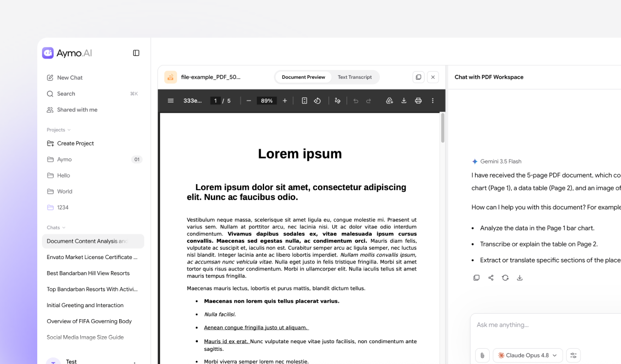Viewport: 621px width, 364px height.
Task: Click the redo icon in PDF toolbar
Action: 368,101
